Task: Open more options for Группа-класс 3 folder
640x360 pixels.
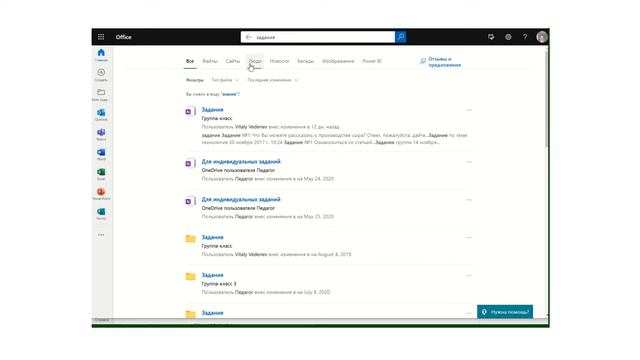Action: point(469,275)
